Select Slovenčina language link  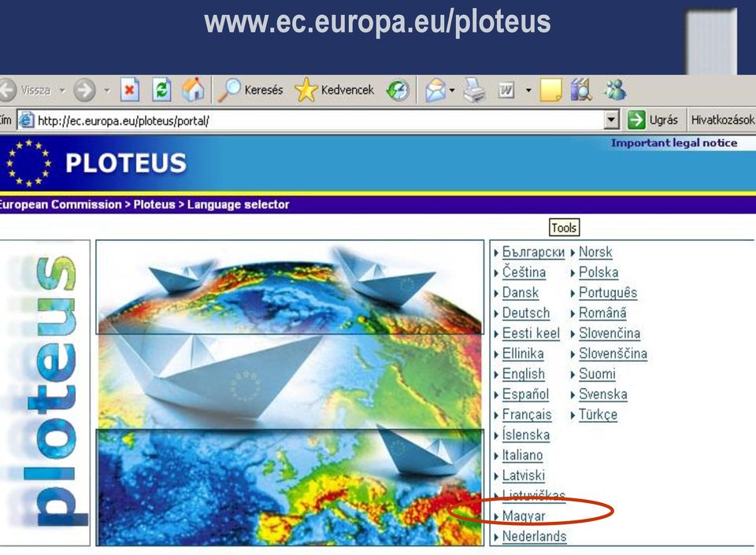[x=610, y=333]
